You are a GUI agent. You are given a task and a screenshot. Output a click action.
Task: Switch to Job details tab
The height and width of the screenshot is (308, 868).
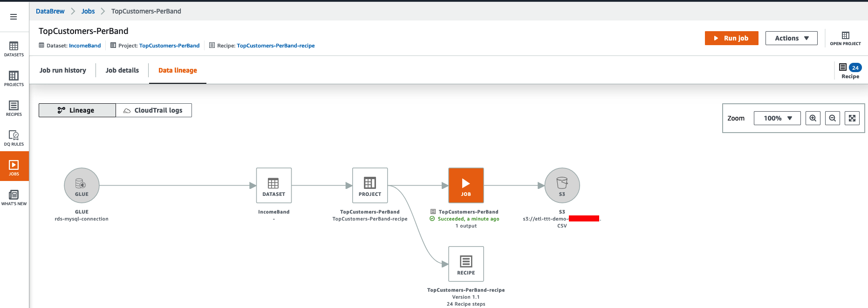point(122,70)
